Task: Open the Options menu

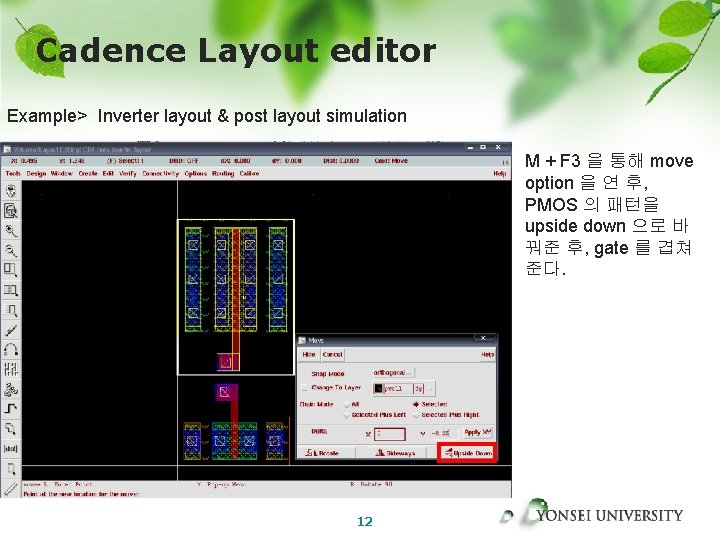Action: click(x=196, y=174)
